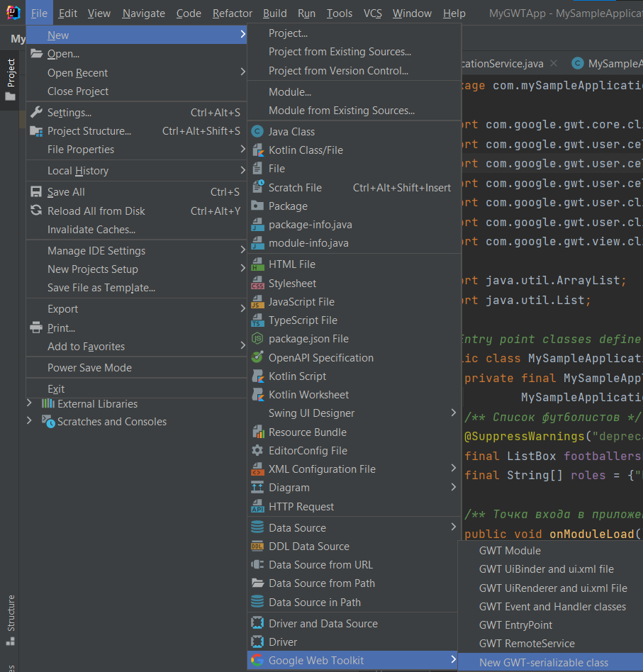Open the Refactor menu
This screenshot has height=672, width=643.
tap(233, 13)
